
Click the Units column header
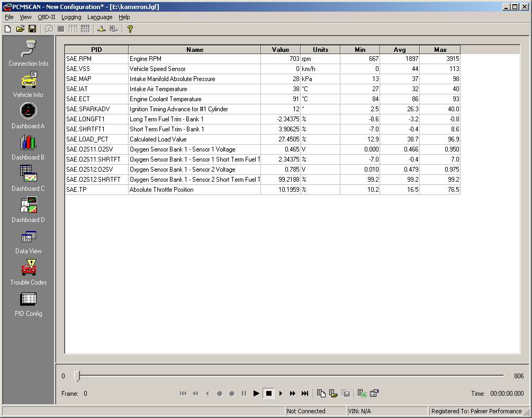(320, 50)
